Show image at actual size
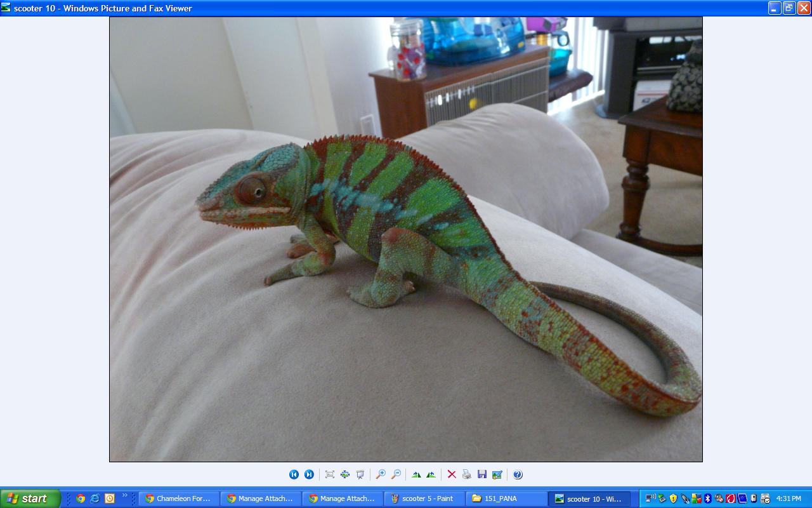 pos(345,474)
